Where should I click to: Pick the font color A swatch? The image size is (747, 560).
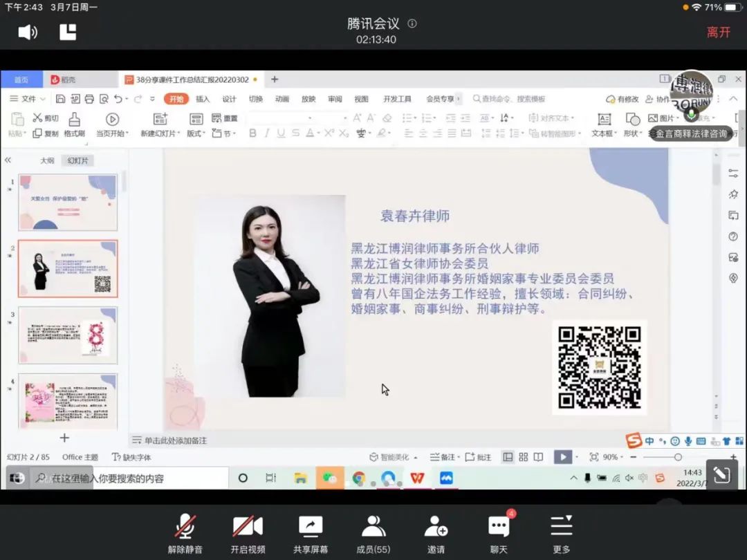310,133
